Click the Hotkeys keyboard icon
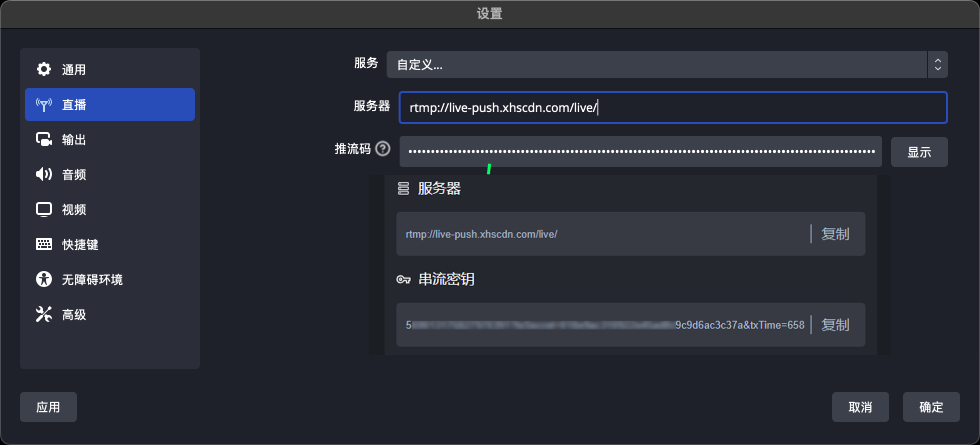The height and width of the screenshot is (445, 980). click(x=44, y=244)
